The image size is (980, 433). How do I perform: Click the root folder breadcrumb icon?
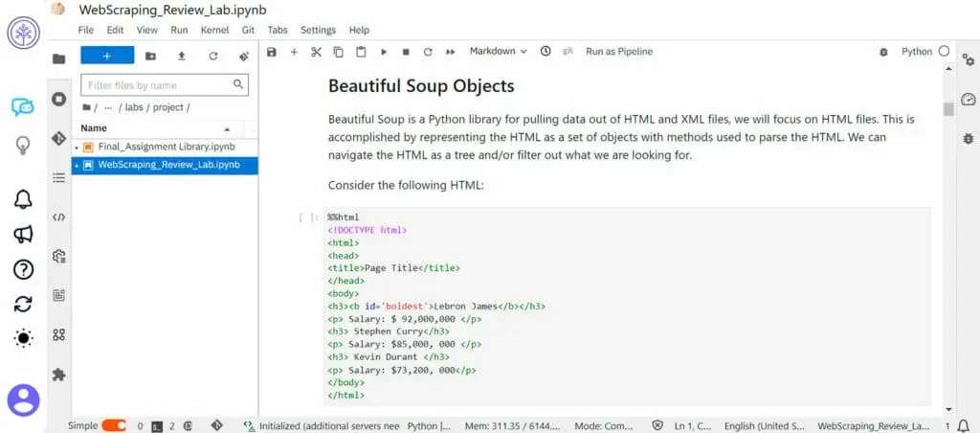tap(86, 107)
